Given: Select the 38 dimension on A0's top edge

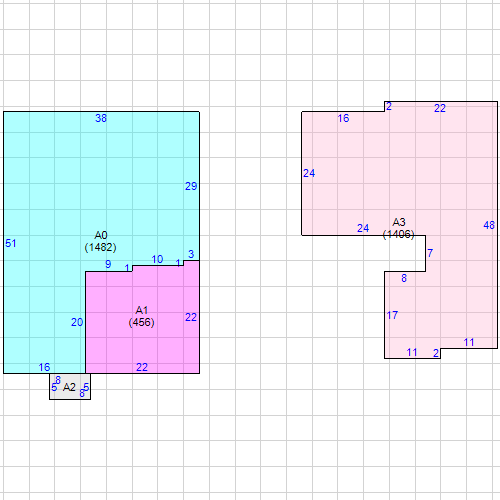Looking at the screenshot, I should [x=101, y=118].
